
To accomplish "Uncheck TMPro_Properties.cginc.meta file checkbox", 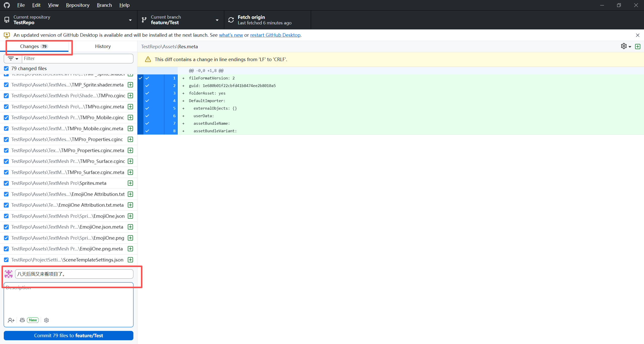I will (6, 150).
